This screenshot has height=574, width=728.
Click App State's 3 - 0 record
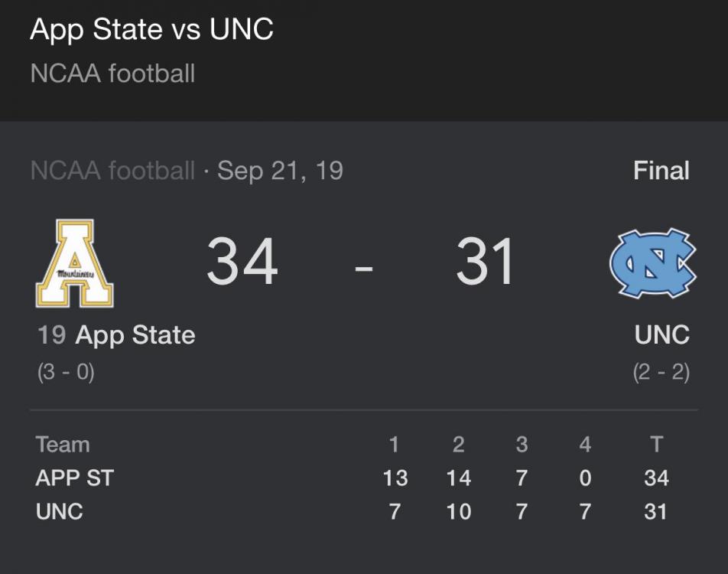click(66, 373)
